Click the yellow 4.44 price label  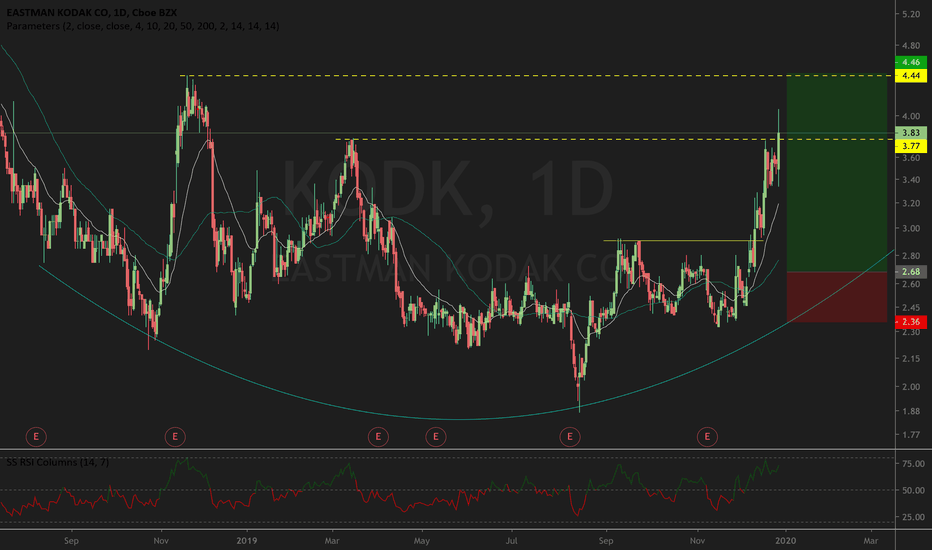pyautogui.click(x=911, y=76)
